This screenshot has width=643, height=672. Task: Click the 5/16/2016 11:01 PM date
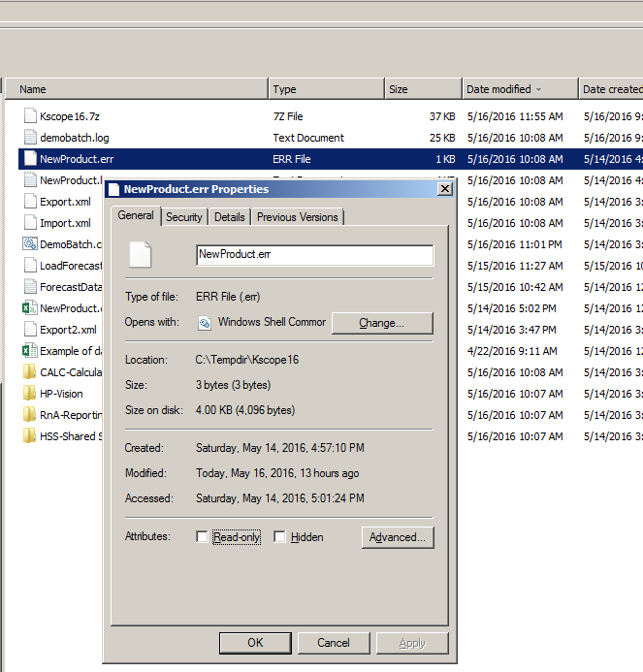tap(515, 244)
